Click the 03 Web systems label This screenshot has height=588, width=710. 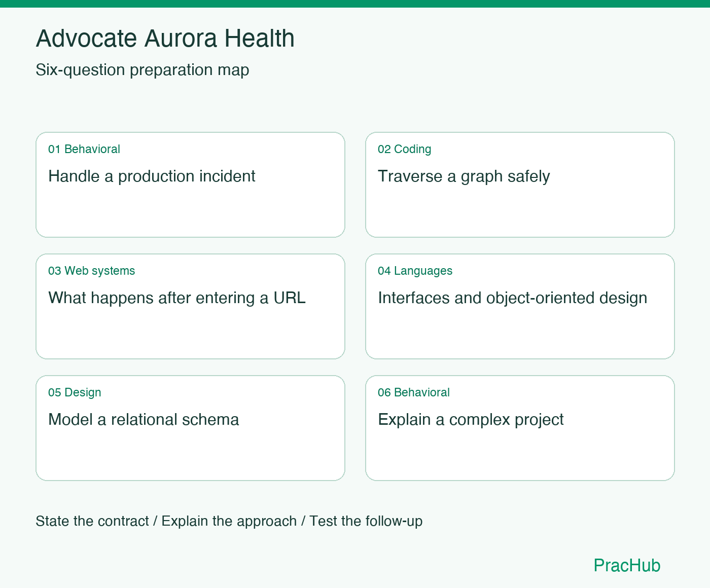tap(92, 271)
